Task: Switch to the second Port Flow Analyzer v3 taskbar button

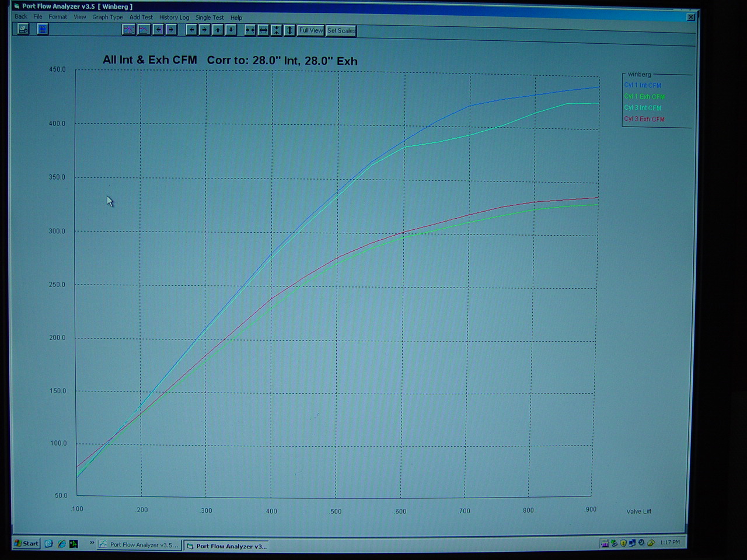Action: point(226,546)
